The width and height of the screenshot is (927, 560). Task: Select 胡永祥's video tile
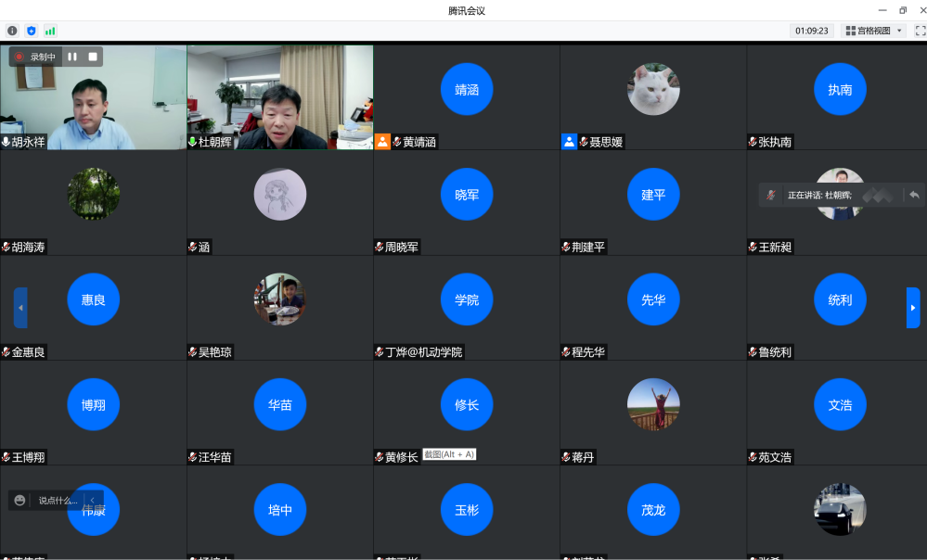pyautogui.click(x=93, y=97)
